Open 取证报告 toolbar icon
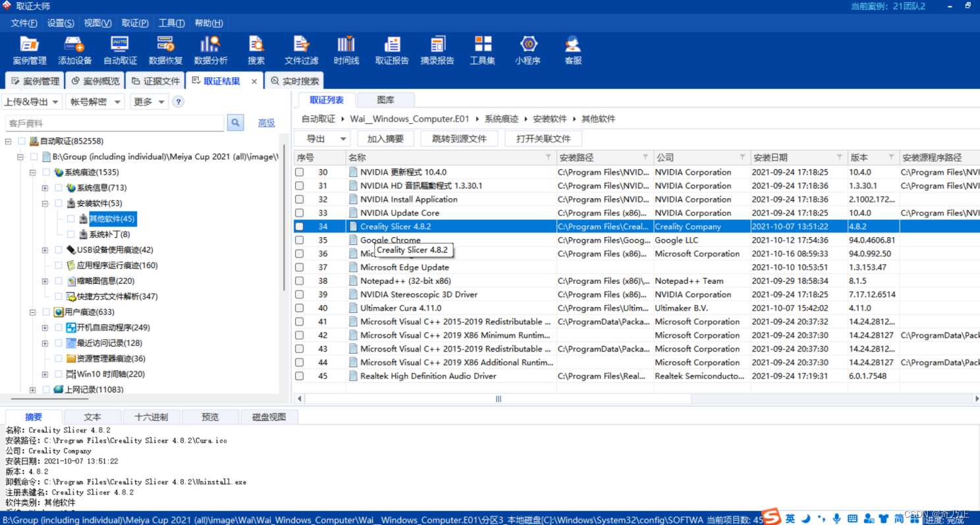Viewport: 980px width, 525px height. point(392,51)
